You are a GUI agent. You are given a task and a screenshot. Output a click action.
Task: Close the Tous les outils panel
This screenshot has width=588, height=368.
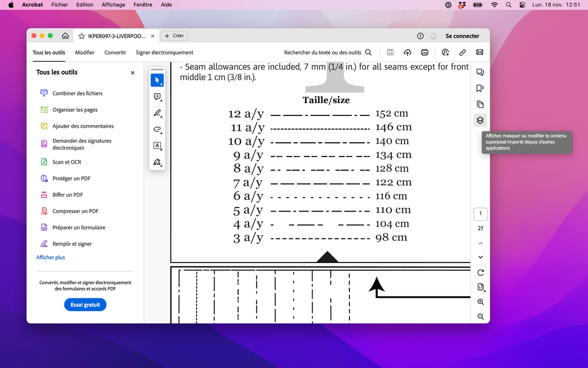click(x=132, y=73)
